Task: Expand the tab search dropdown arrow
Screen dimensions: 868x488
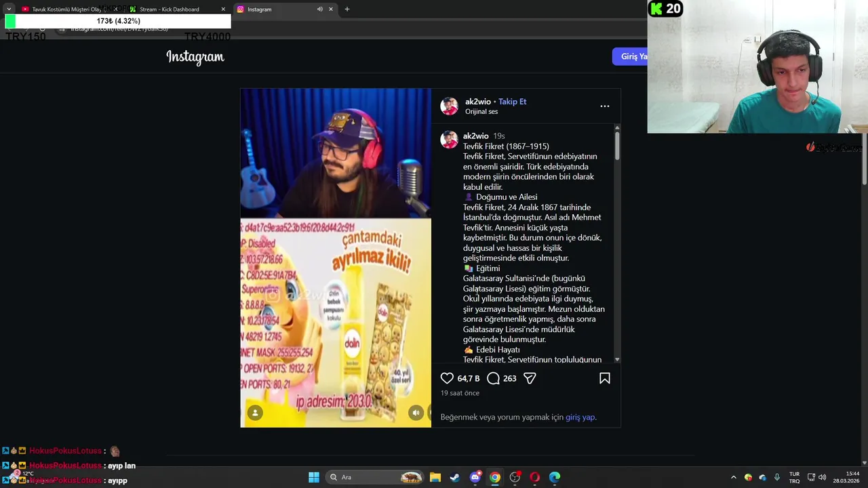Action: (9, 9)
